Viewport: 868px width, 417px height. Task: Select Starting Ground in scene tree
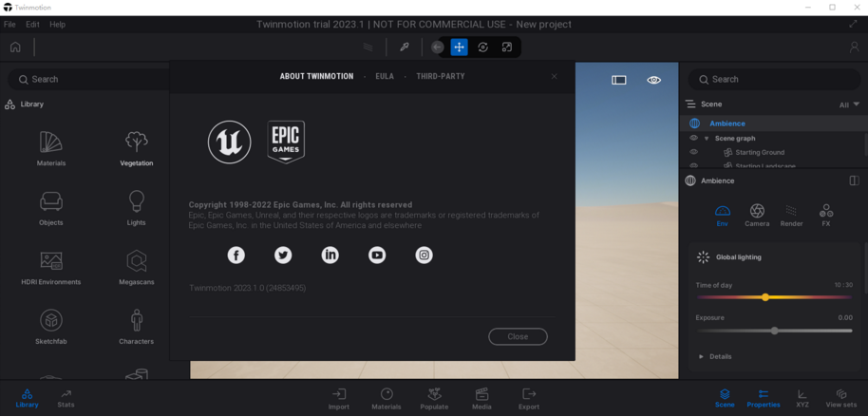click(760, 152)
